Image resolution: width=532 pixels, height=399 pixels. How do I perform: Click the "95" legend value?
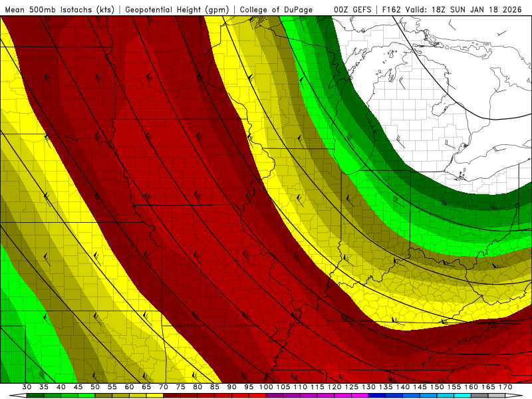tap(249, 387)
